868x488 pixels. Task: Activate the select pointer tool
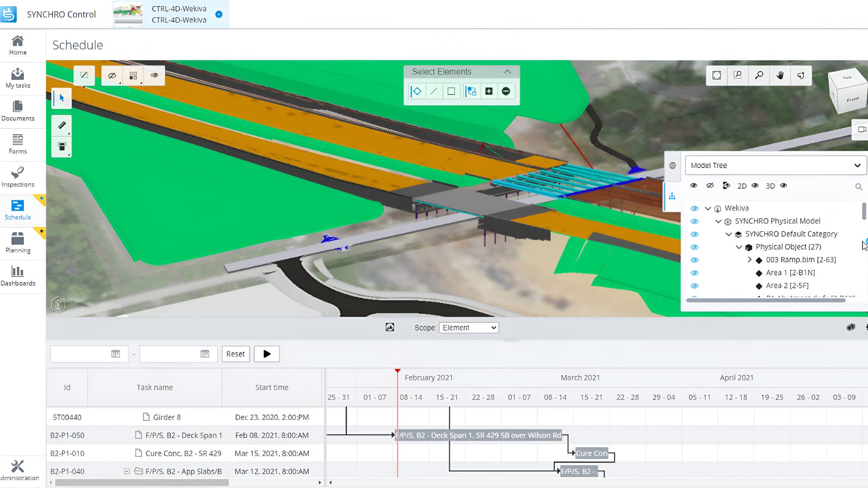point(62,98)
